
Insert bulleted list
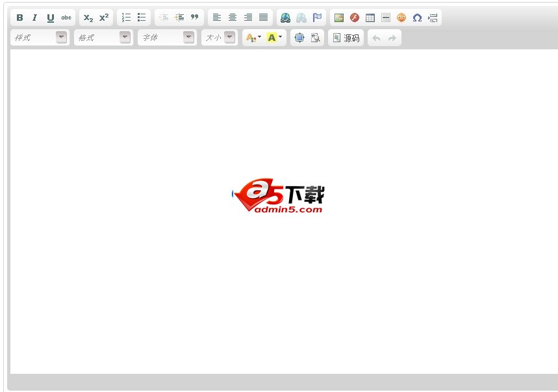coord(142,18)
